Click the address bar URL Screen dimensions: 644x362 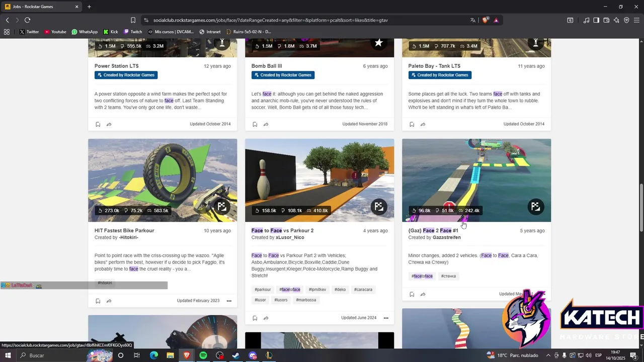[x=270, y=20]
